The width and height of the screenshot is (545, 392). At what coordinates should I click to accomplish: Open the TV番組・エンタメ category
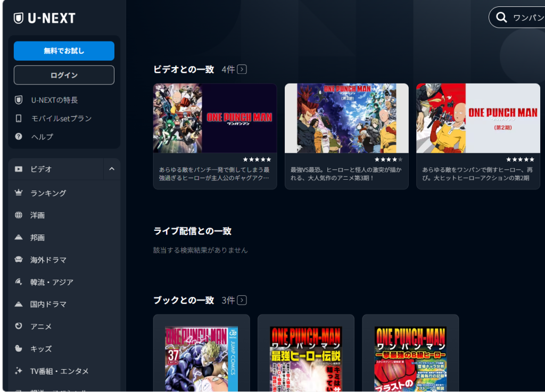(x=60, y=371)
